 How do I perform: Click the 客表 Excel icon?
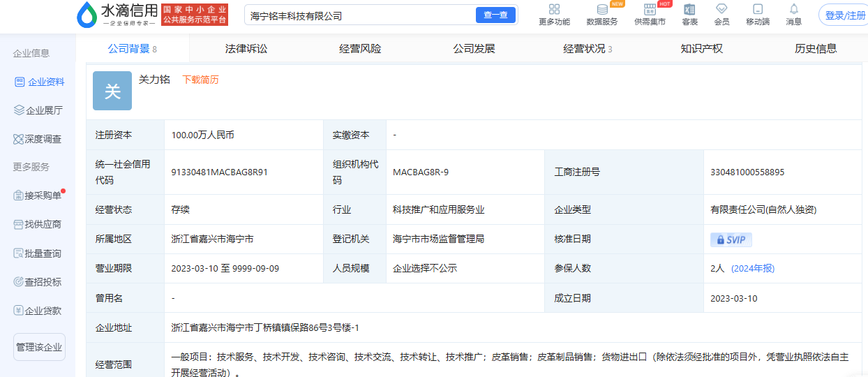tap(689, 9)
